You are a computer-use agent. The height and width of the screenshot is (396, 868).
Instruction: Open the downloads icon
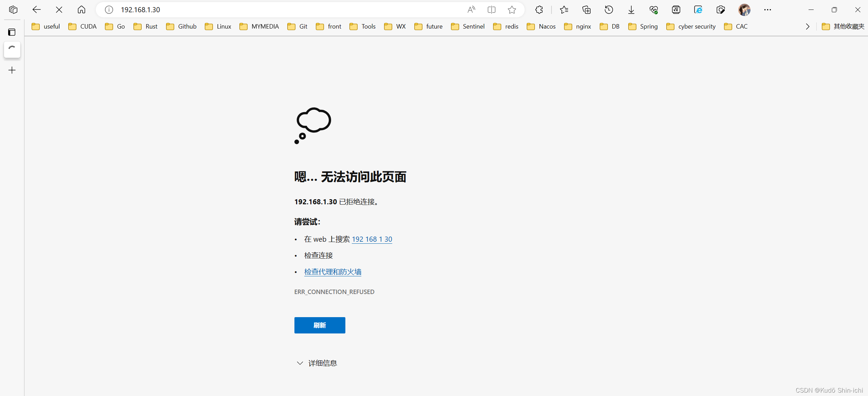click(x=631, y=10)
